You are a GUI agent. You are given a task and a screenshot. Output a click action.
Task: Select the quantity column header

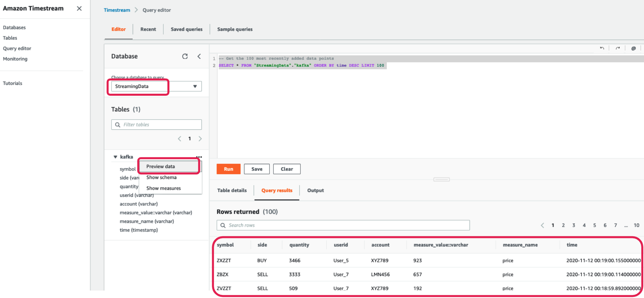(x=299, y=245)
